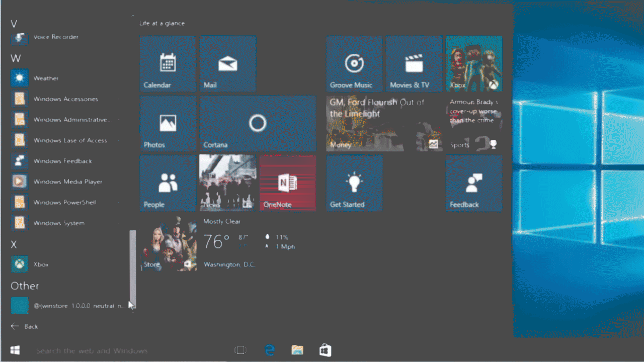Launch the OneNote tile
Screen dimensions: 644x362
(288, 184)
